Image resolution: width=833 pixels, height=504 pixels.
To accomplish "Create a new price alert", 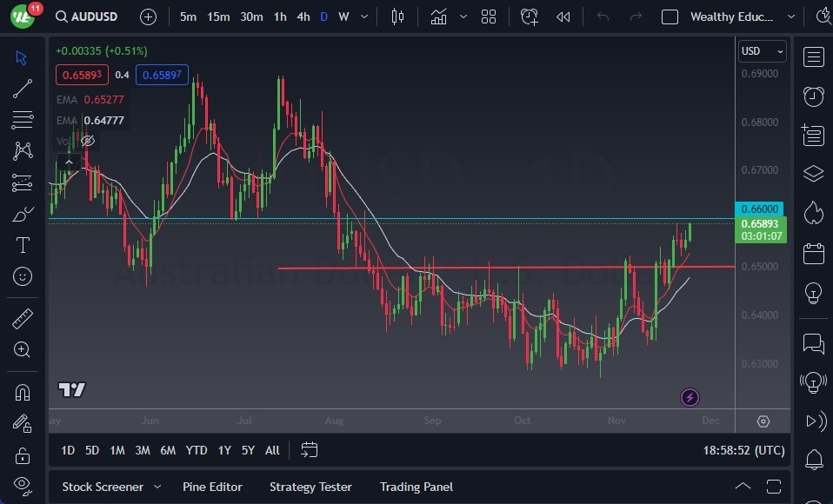I will point(530,17).
